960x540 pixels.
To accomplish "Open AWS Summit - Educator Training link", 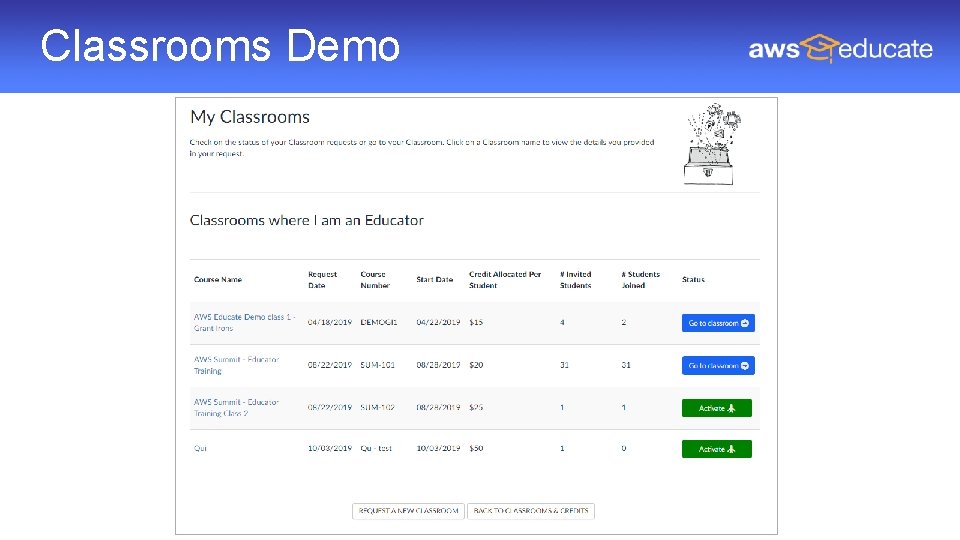I will (x=236, y=365).
